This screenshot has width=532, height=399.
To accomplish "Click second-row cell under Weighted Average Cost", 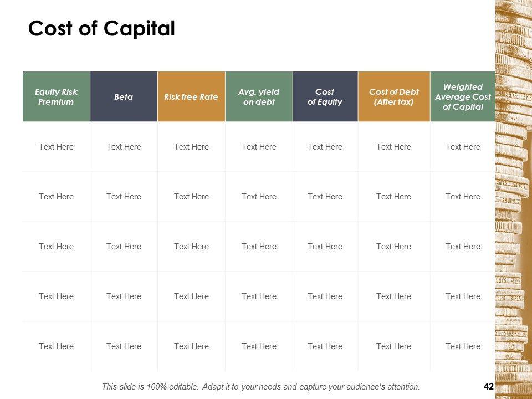I will tap(463, 197).
